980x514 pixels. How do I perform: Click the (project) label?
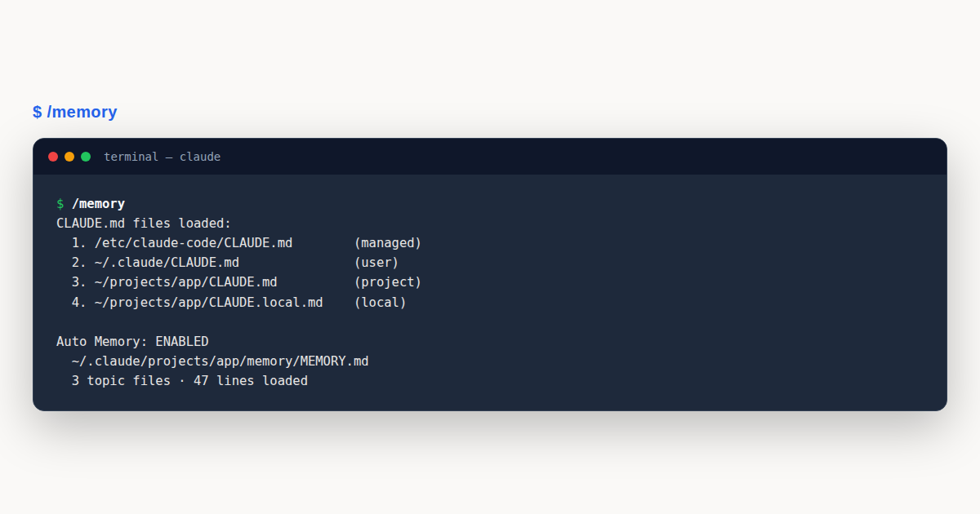click(x=388, y=282)
